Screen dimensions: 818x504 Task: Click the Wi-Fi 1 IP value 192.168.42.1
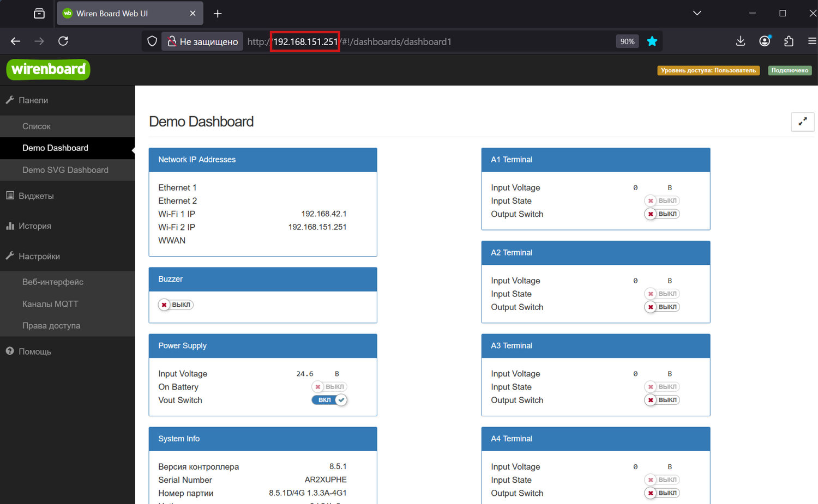click(x=324, y=214)
